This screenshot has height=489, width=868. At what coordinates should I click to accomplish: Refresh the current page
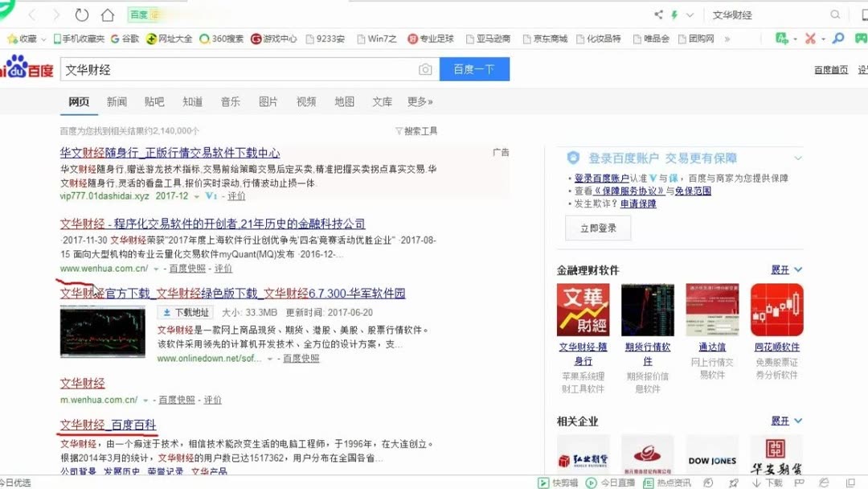80,14
